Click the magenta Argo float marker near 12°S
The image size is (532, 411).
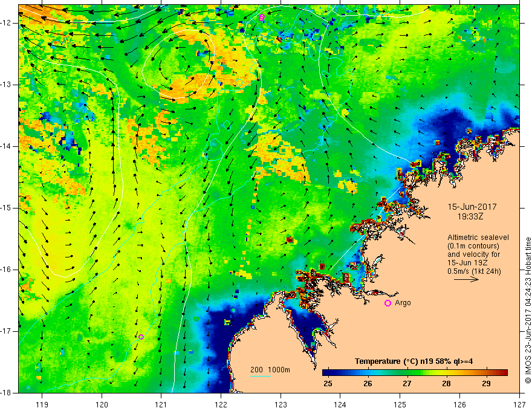point(262,18)
